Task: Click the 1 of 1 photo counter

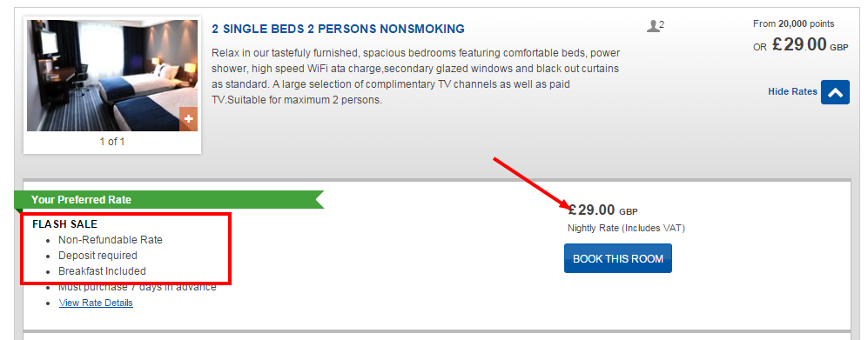Action: [x=111, y=142]
